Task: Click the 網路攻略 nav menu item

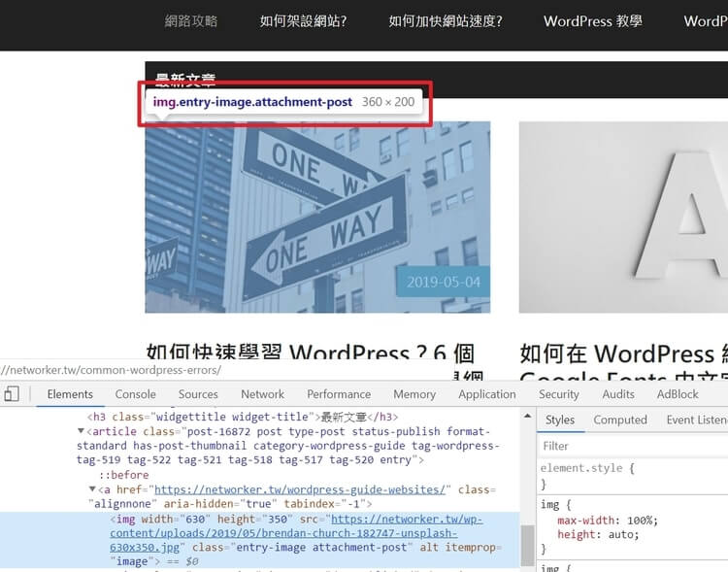Action: [191, 21]
